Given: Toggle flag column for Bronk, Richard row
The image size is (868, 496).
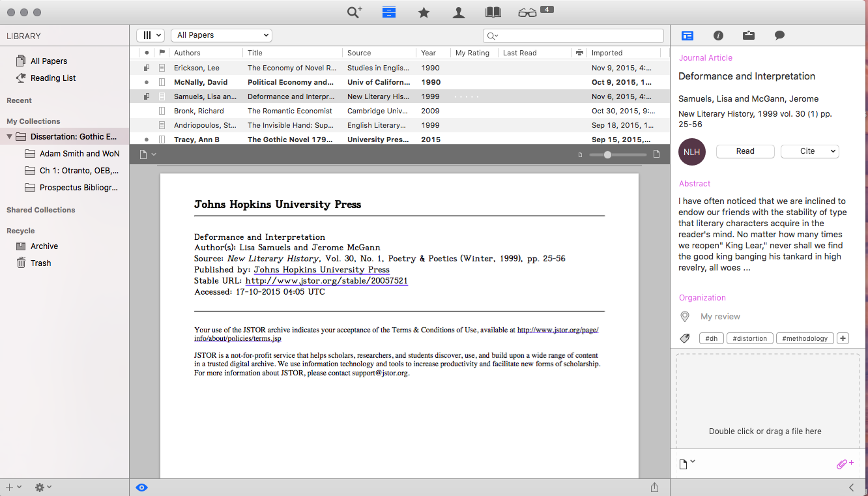Looking at the screenshot, I should tap(162, 111).
